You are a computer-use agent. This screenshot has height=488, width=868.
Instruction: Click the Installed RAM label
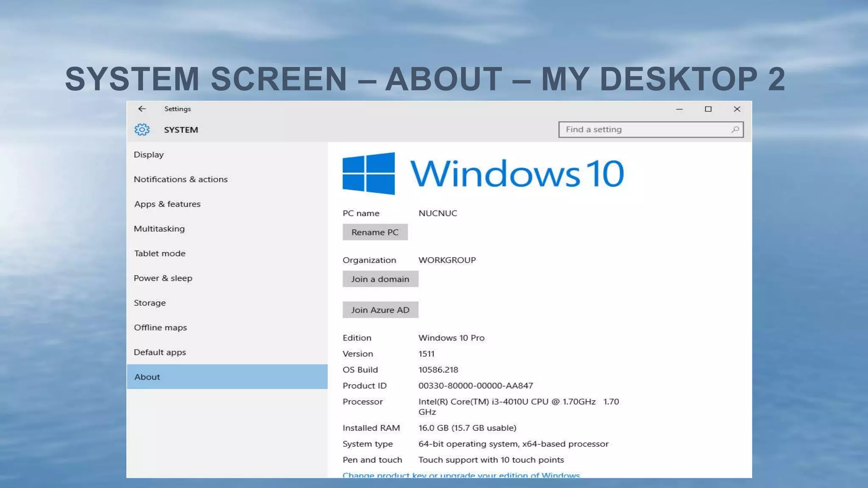(371, 428)
